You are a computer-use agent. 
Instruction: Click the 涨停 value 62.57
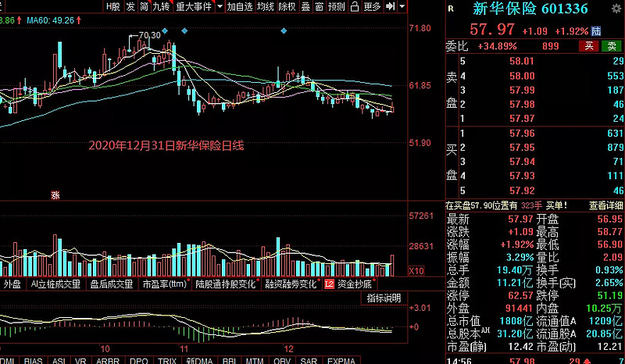click(520, 295)
